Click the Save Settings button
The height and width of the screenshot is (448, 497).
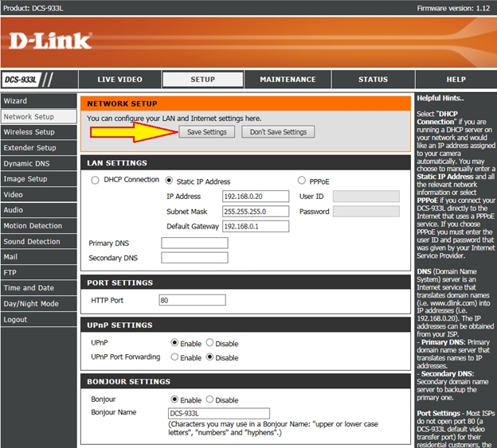[x=207, y=132]
